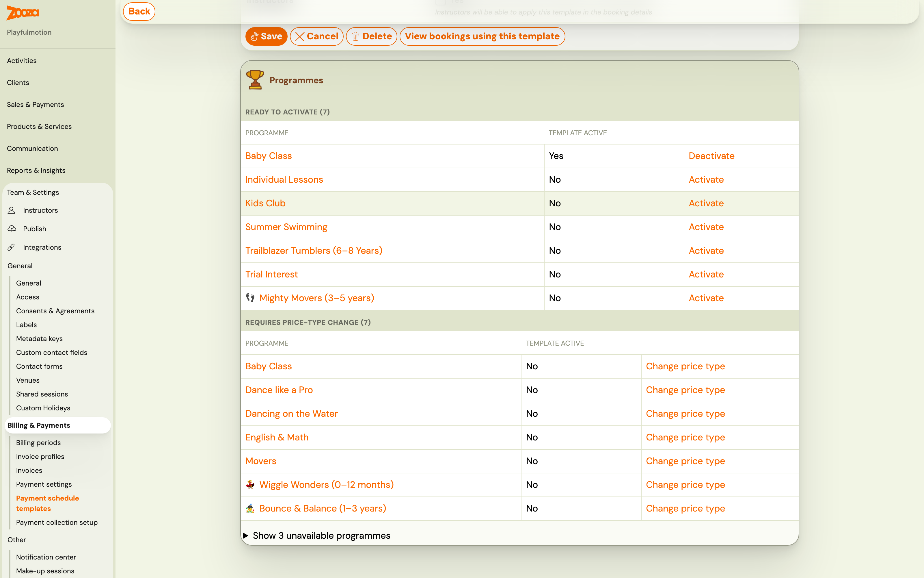
Task: Open Access settings
Action: 27,297
